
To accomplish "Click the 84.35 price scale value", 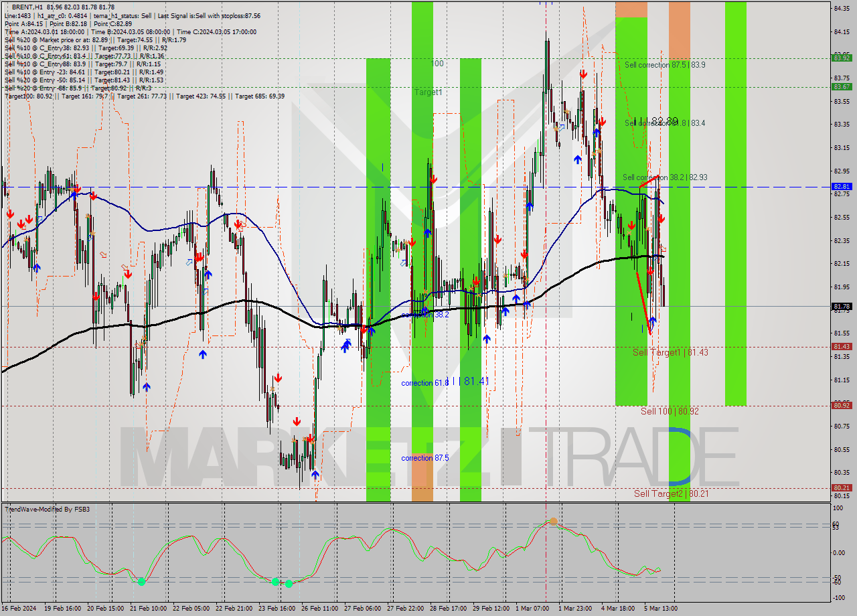I will click(842, 8).
